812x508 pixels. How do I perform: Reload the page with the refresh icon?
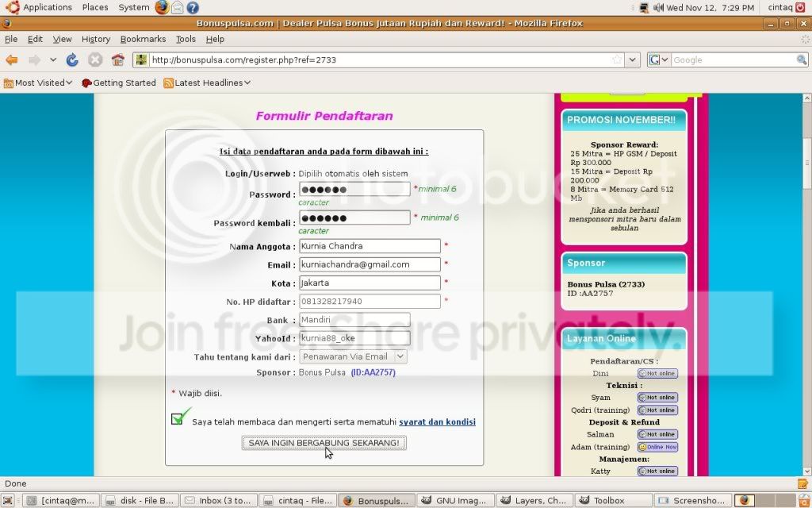72,60
